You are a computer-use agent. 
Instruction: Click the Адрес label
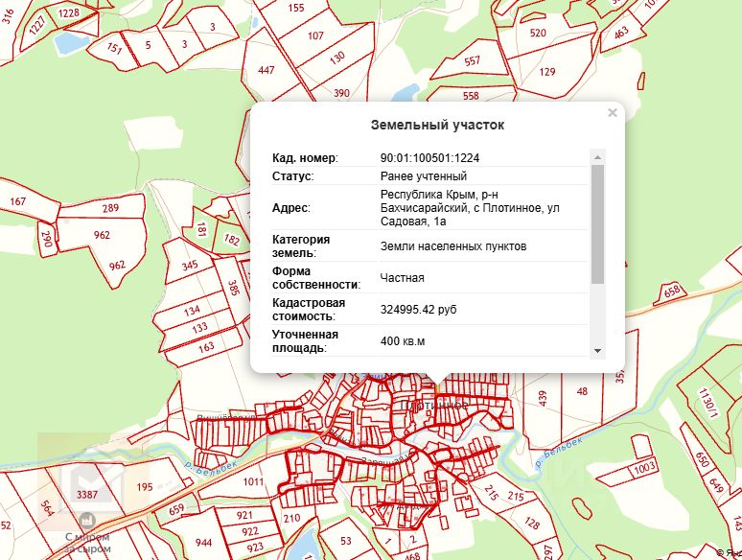(x=290, y=208)
